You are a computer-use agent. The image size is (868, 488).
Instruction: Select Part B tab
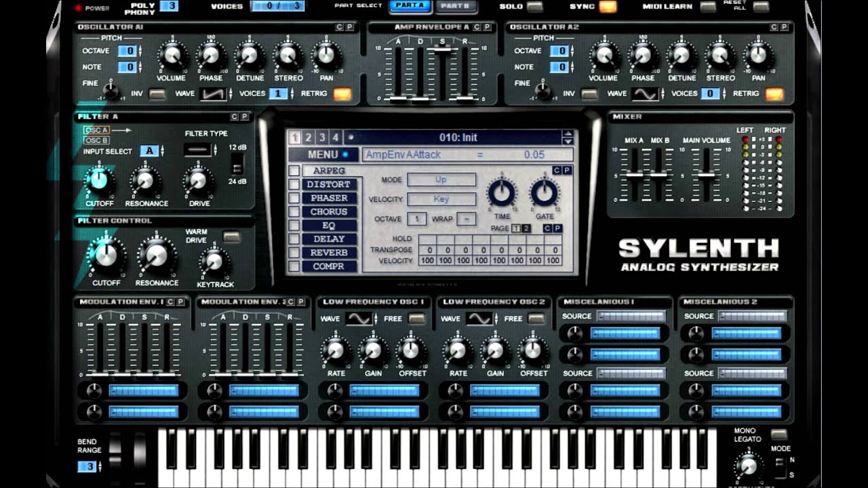click(455, 6)
